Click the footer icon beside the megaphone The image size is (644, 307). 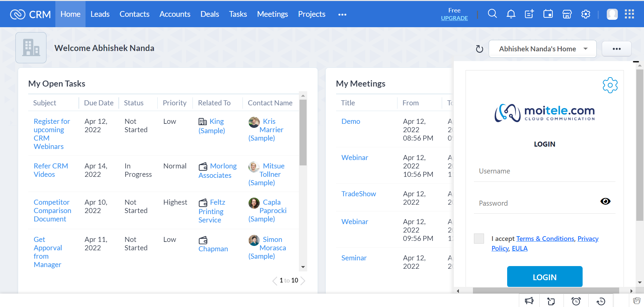pos(551,301)
